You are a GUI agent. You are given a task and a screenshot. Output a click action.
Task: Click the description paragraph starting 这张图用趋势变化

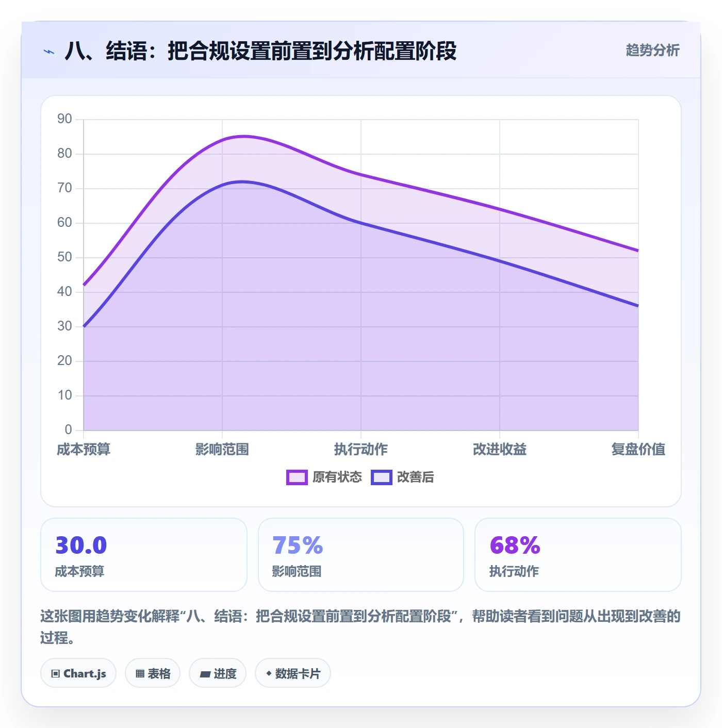click(360, 627)
